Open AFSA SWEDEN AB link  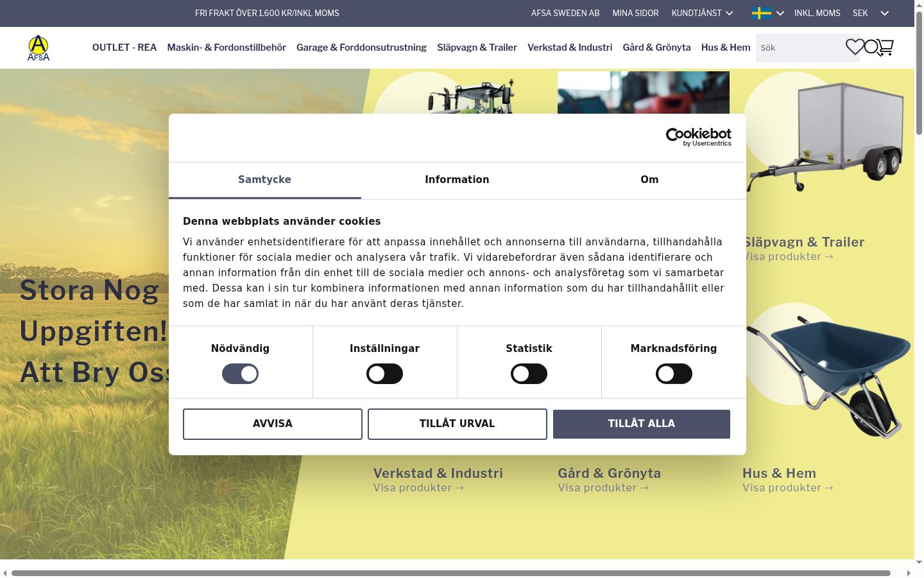coord(565,13)
